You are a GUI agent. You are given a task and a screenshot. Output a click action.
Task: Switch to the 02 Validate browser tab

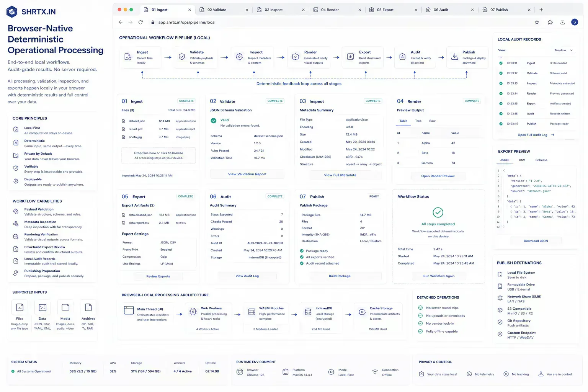224,10
